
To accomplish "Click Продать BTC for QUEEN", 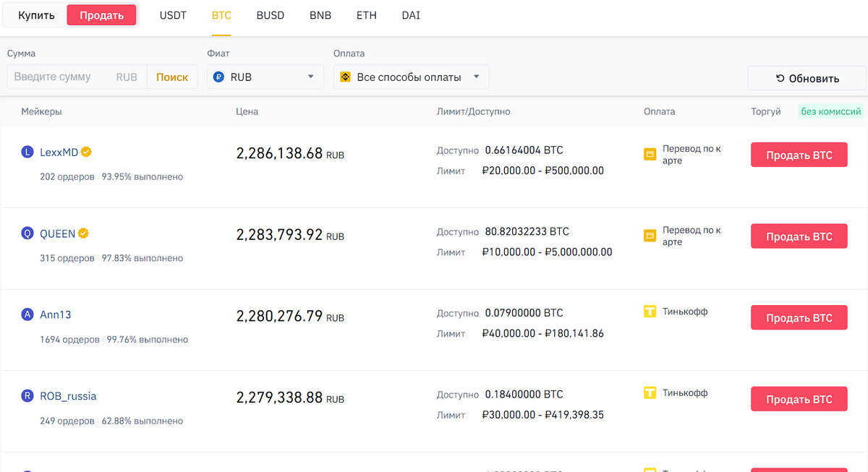I will point(799,236).
